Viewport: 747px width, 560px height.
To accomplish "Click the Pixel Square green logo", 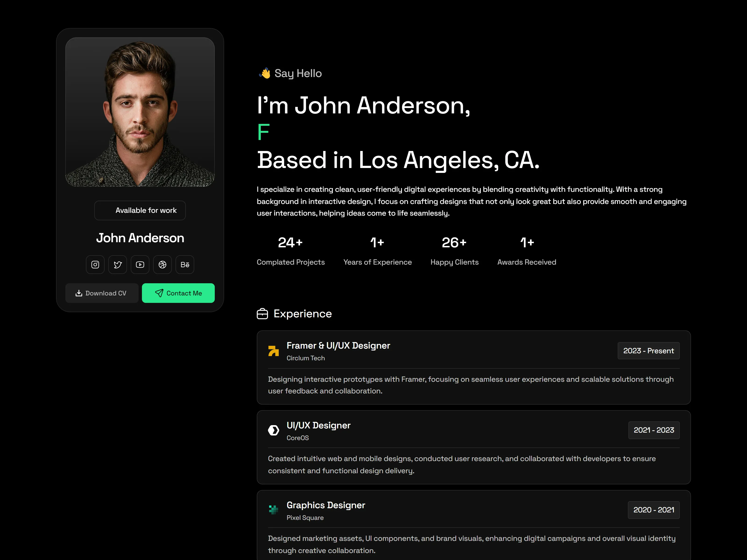I will click(274, 510).
